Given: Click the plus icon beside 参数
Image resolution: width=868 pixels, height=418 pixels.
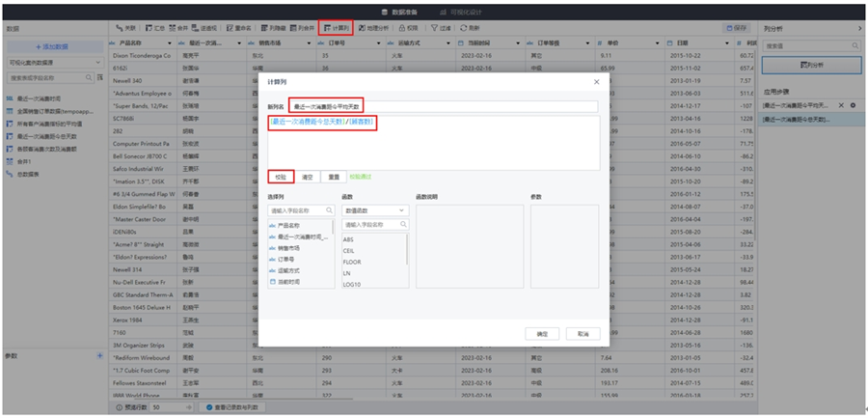Looking at the screenshot, I should pos(100,356).
